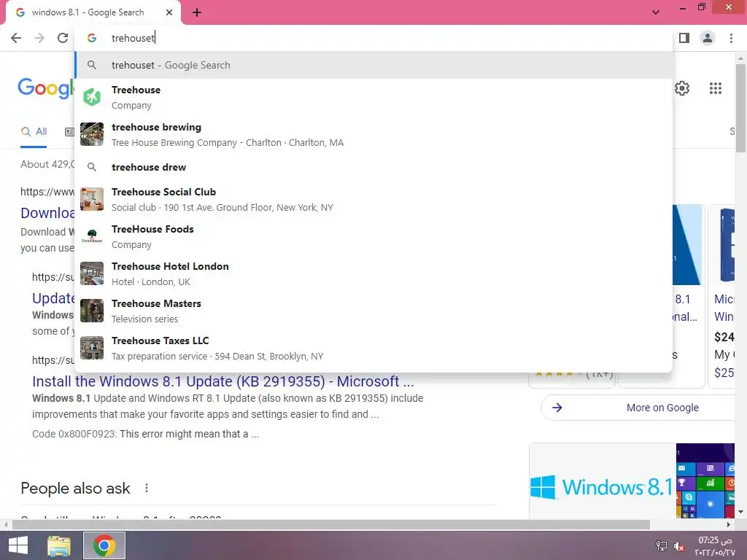
Task: Open the Install the Windows 8.1 Update result
Action: [223, 381]
